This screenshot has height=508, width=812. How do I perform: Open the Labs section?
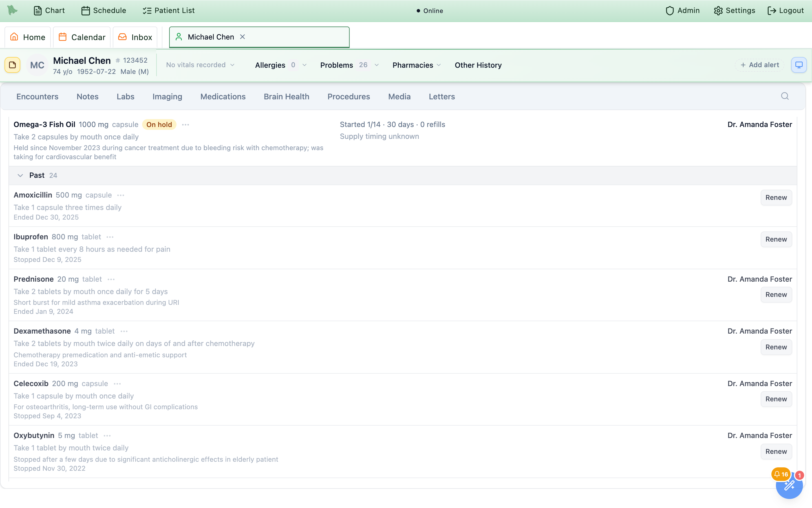tap(125, 97)
